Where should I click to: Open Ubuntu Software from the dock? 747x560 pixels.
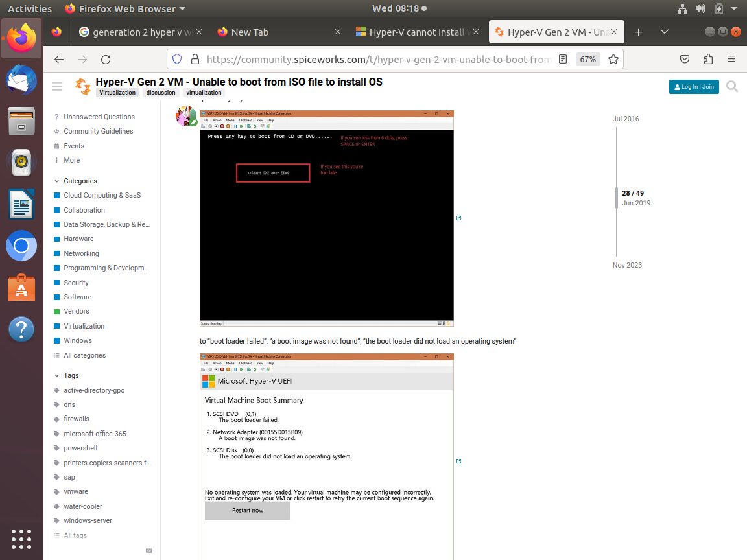(21, 288)
